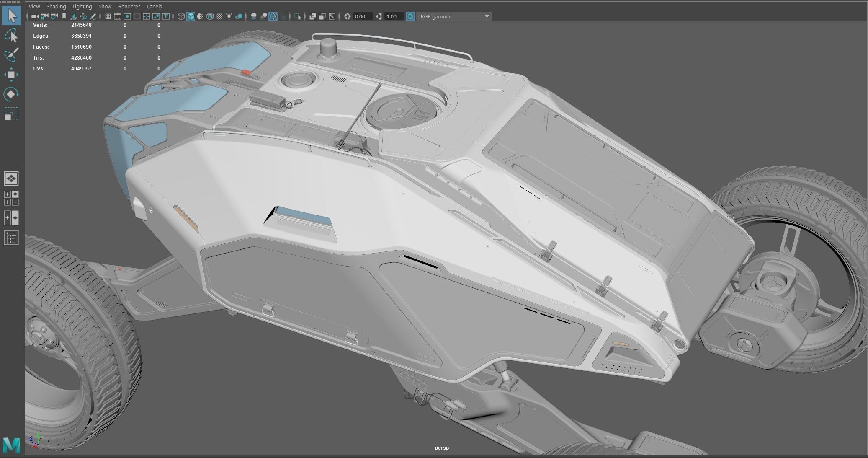The height and width of the screenshot is (458, 868).
Task: Activate the Move tool
Action: click(11, 75)
